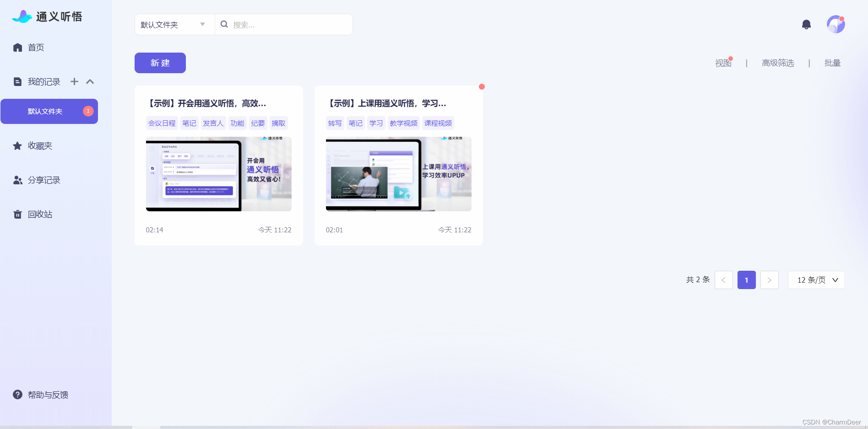Collapse the 我的记录 section

pyautogui.click(x=90, y=81)
